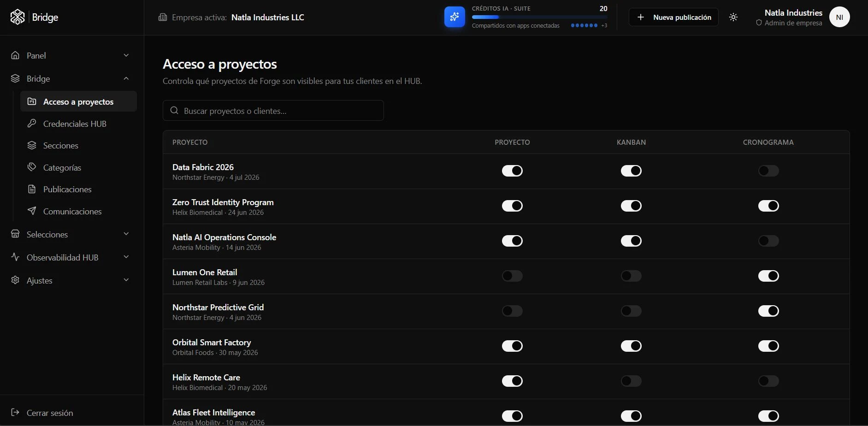Click the Nueva publicación button
The width and height of the screenshot is (868, 426).
point(673,17)
